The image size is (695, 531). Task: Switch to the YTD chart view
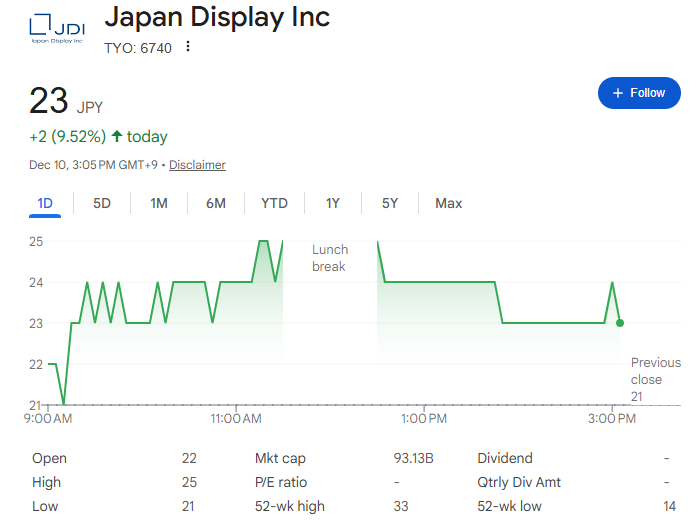[x=274, y=203]
